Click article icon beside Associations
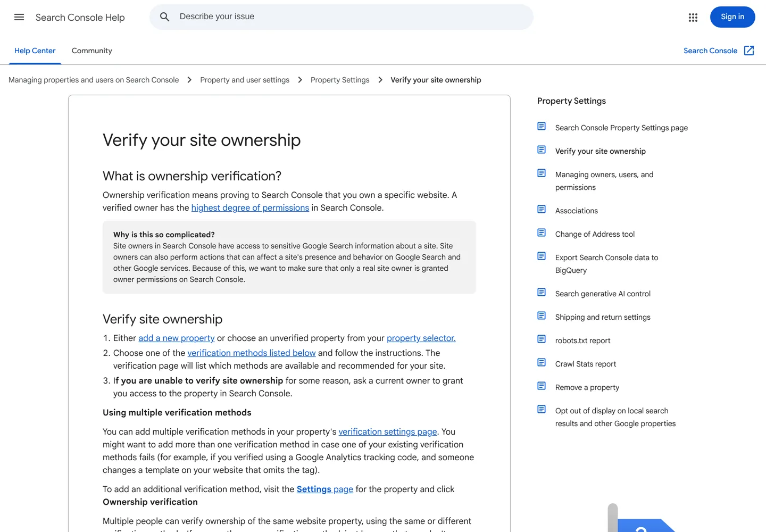Screen dimensions: 766x532 pos(542,209)
